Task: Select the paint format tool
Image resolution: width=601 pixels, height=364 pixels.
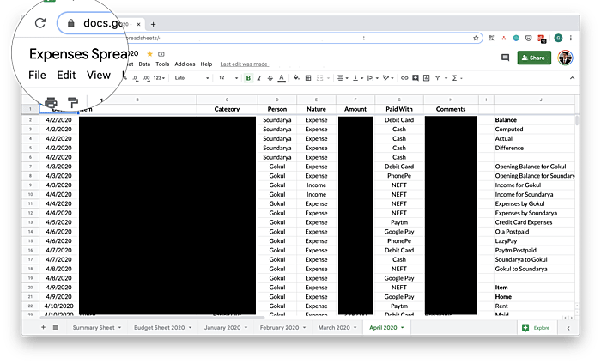Action: pos(73,103)
